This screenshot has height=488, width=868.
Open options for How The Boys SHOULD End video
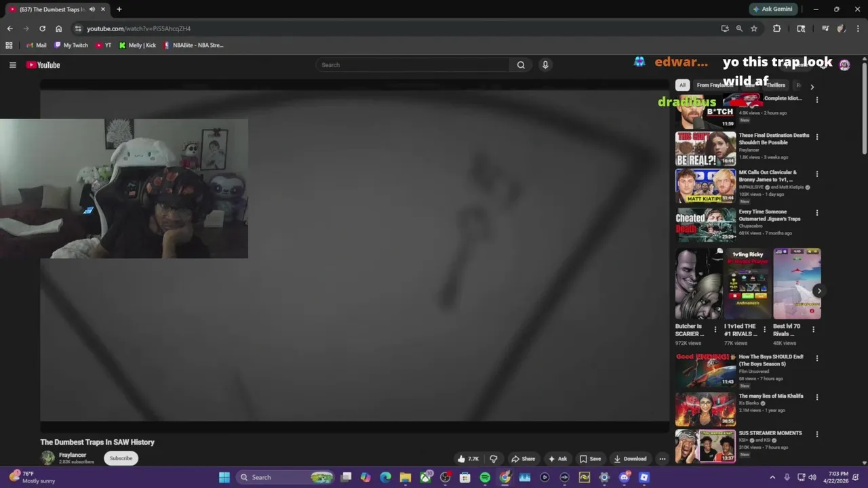pos(816,358)
